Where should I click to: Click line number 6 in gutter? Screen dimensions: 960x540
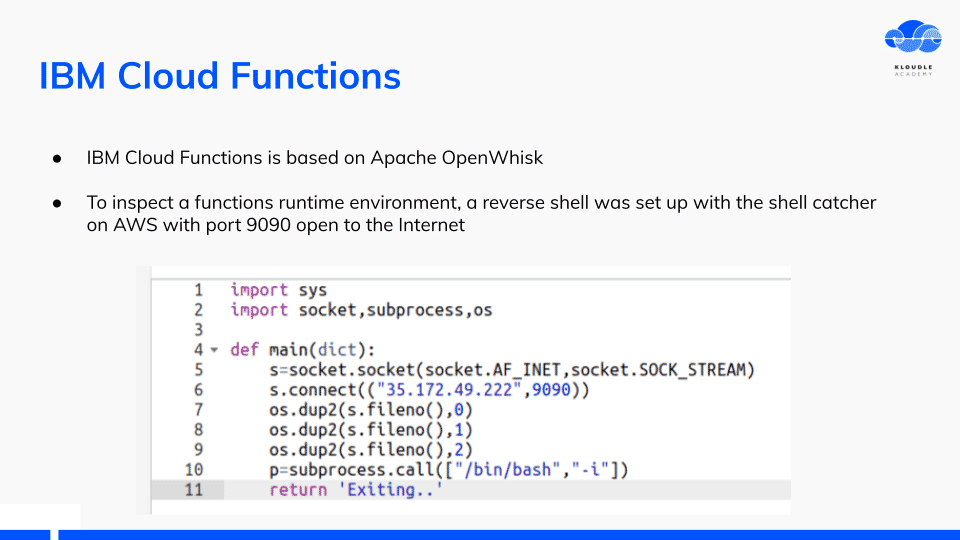pos(198,390)
